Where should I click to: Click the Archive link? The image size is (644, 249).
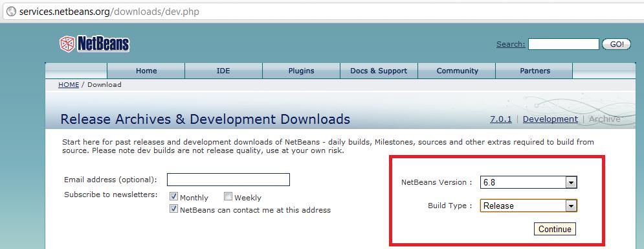pyautogui.click(x=604, y=119)
